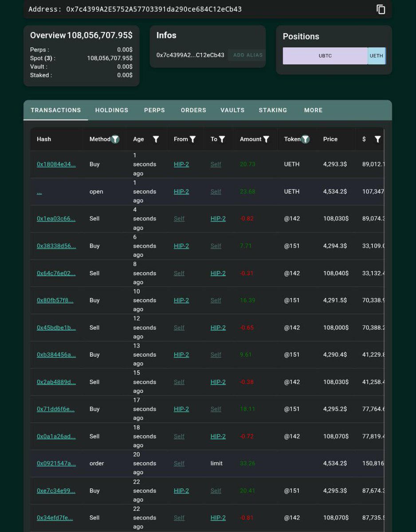Filter the Method column
This screenshot has height=532, width=416.
click(x=115, y=139)
